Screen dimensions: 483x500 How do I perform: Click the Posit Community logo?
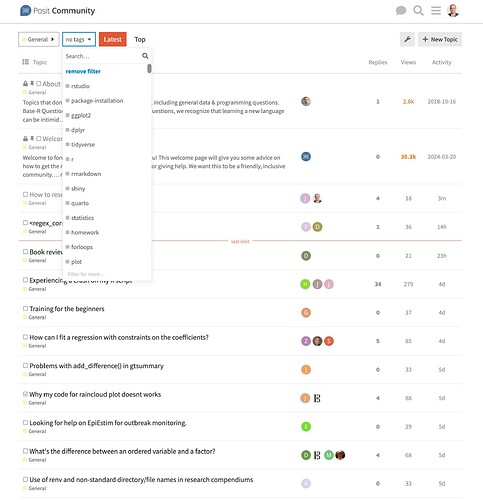(57, 11)
